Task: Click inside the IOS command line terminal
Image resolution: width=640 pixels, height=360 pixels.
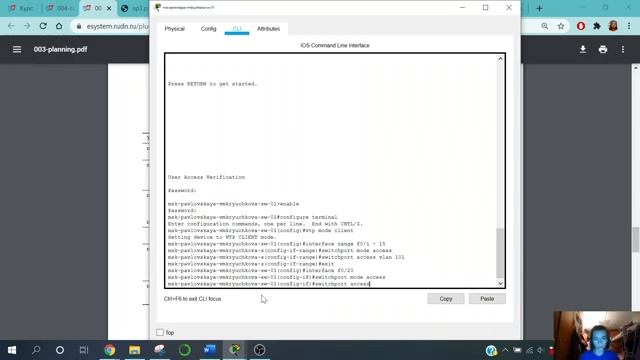Action: pyautogui.click(x=331, y=171)
